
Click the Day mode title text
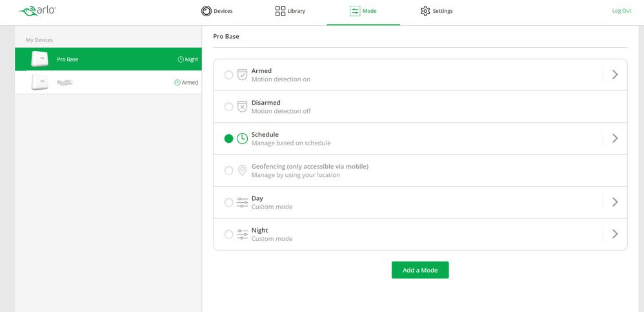pos(257,198)
